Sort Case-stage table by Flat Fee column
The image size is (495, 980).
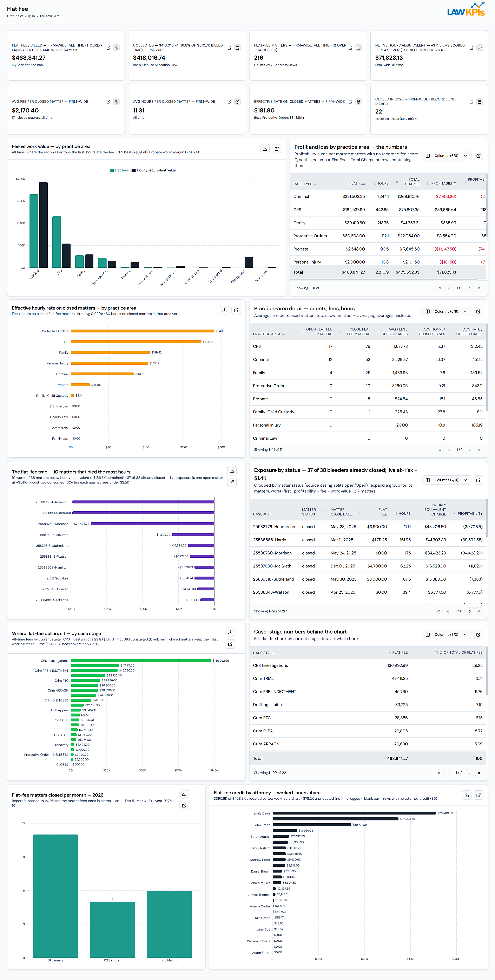398,653
